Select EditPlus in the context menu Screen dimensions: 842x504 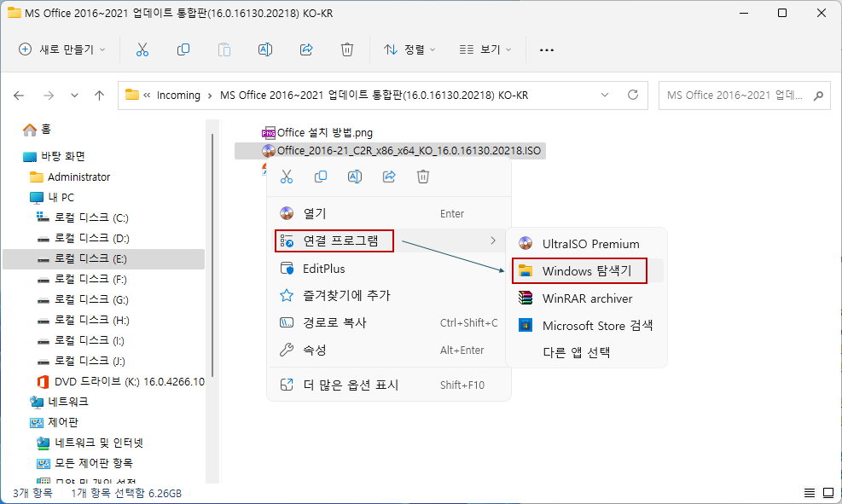(x=324, y=268)
